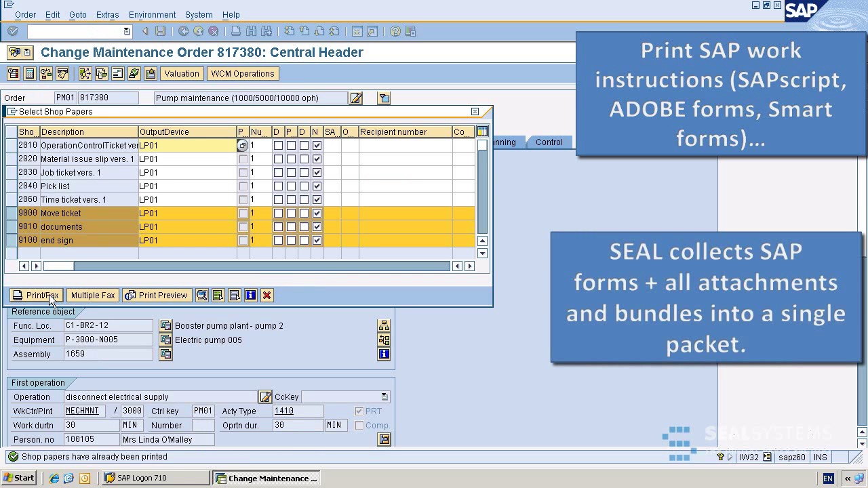Toggle N checkbox for end sign row

tap(317, 240)
